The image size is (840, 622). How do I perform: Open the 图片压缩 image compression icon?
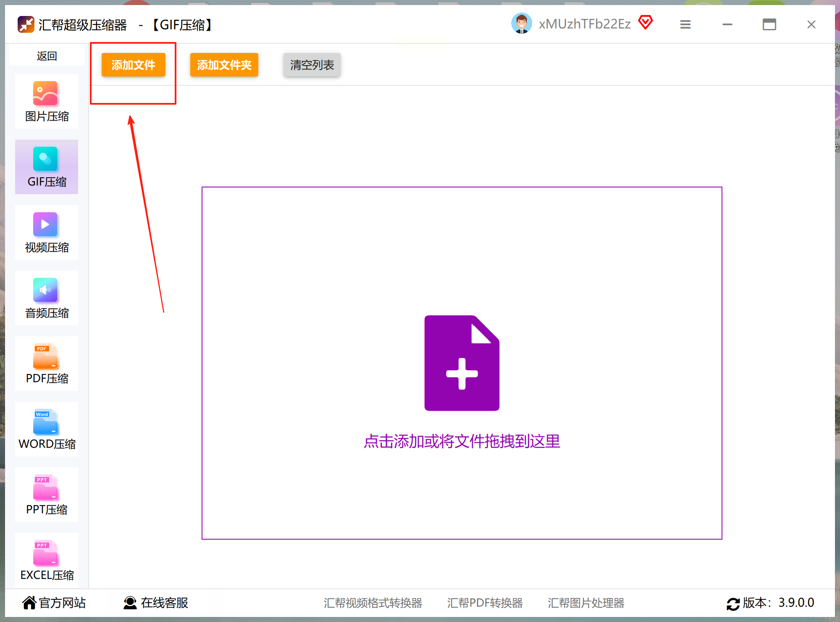coord(45,93)
